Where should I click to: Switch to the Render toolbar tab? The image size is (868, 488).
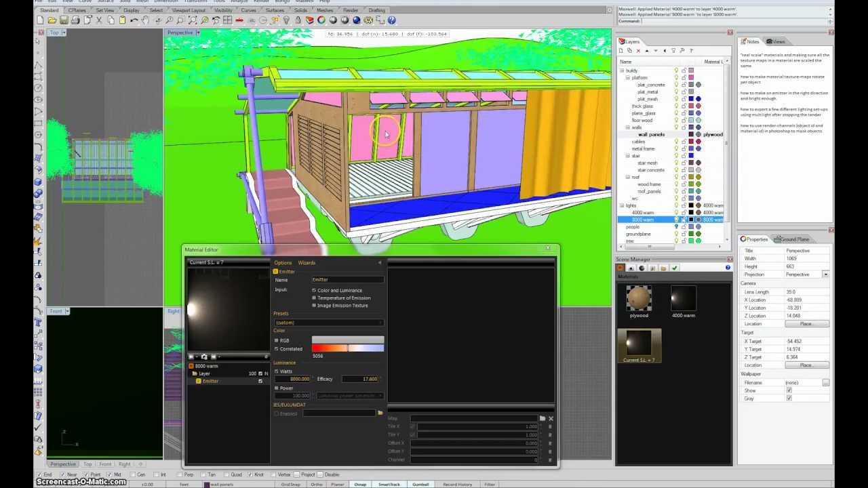350,10
